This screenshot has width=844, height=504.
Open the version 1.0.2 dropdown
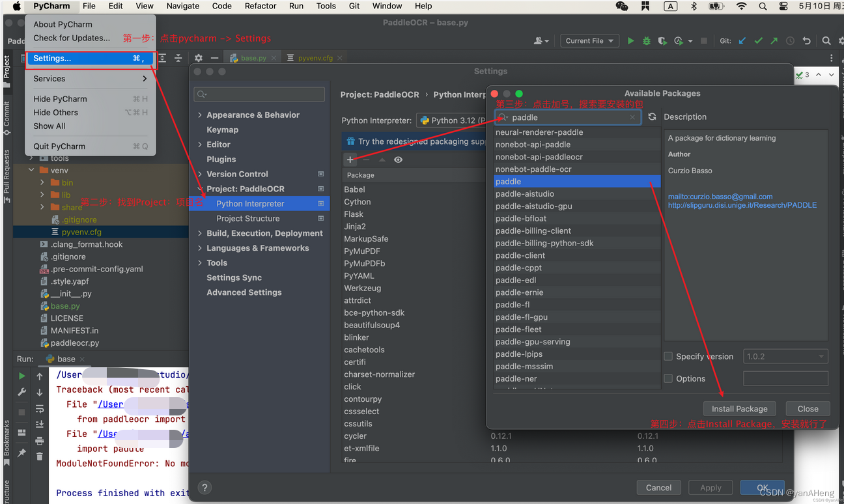point(786,356)
